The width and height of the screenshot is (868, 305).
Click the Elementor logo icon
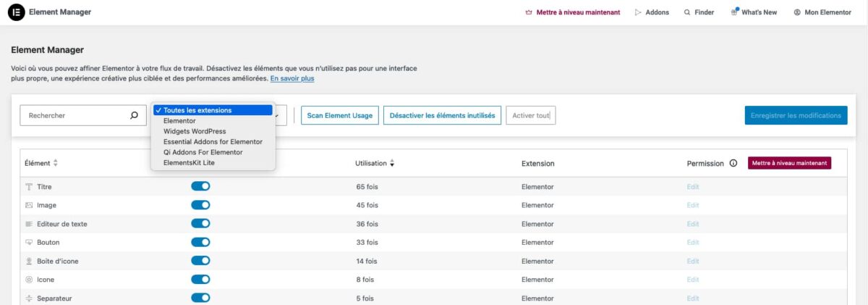click(x=16, y=12)
